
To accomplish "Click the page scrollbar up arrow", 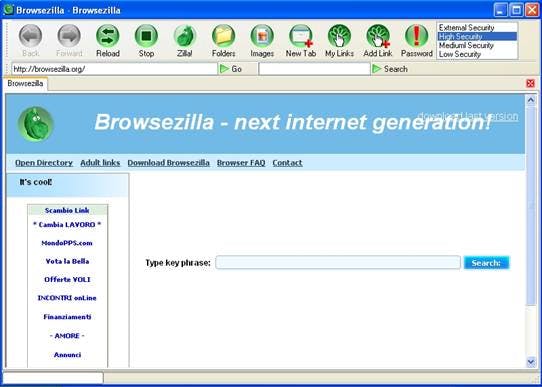I will coord(531,101).
